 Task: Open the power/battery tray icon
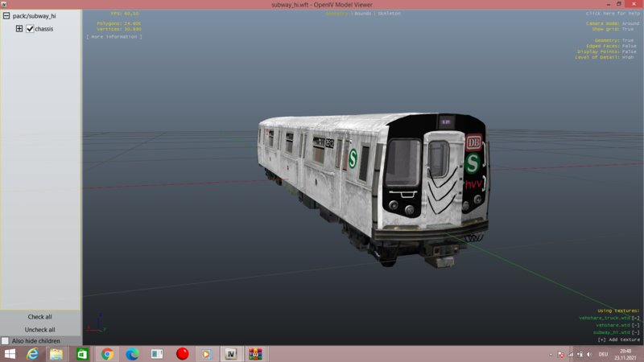coord(580,354)
